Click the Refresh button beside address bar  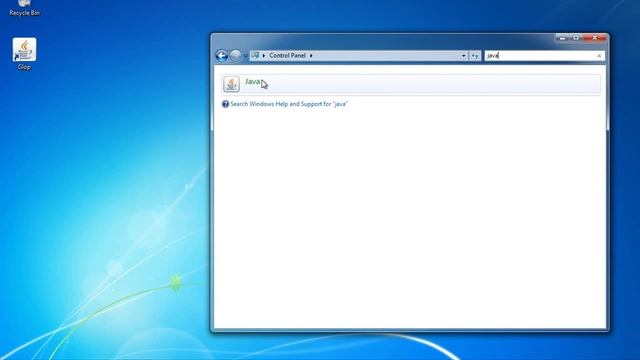[x=475, y=56]
